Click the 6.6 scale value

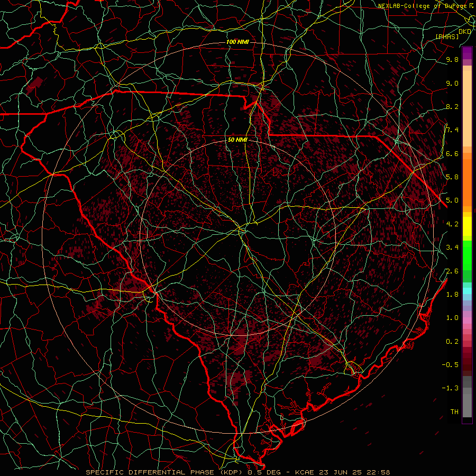pos(452,153)
